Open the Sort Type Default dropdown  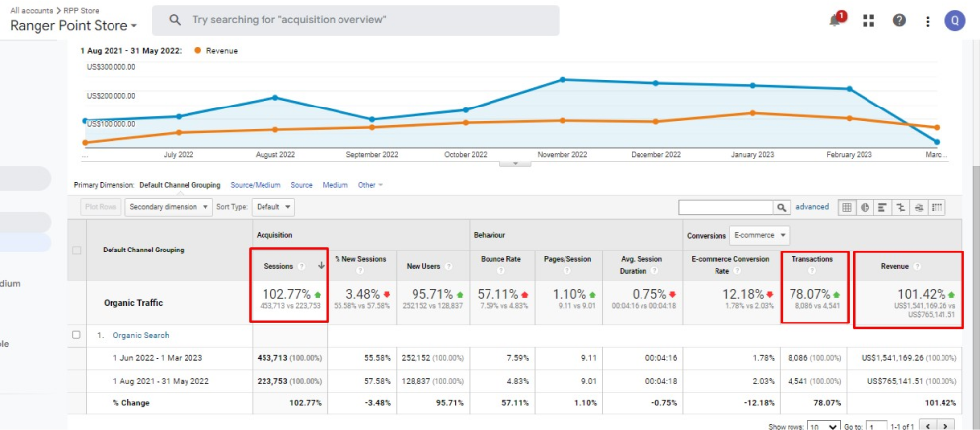273,207
